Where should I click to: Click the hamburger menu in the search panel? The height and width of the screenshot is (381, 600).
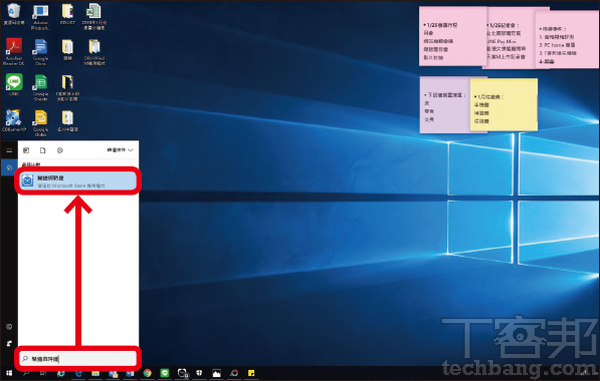tap(9, 150)
